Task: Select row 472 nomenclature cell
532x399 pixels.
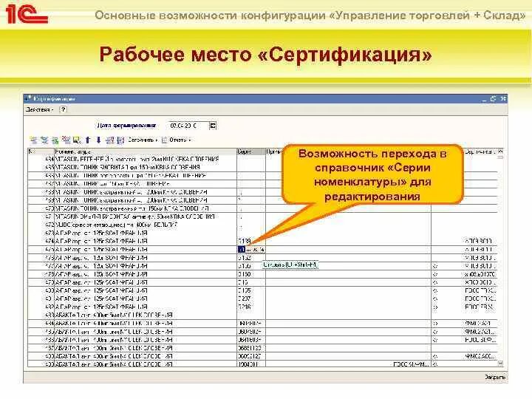Action: pyautogui.click(x=146, y=225)
